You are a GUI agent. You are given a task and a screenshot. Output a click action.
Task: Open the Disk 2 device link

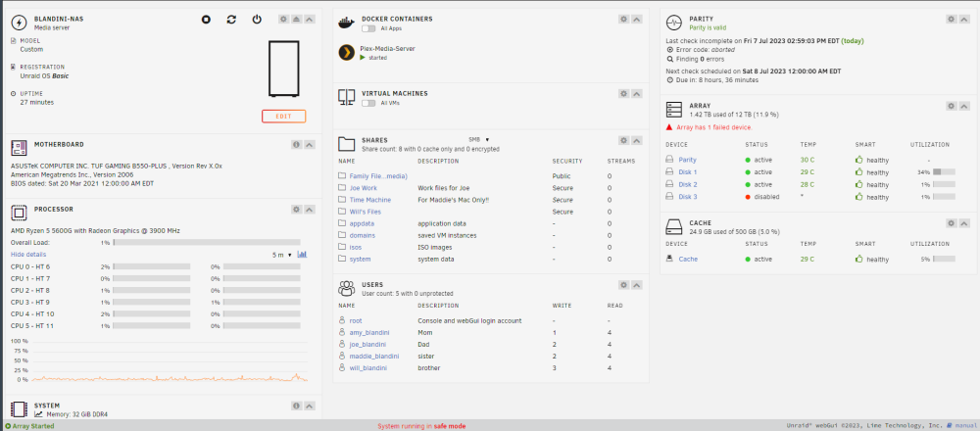688,184
